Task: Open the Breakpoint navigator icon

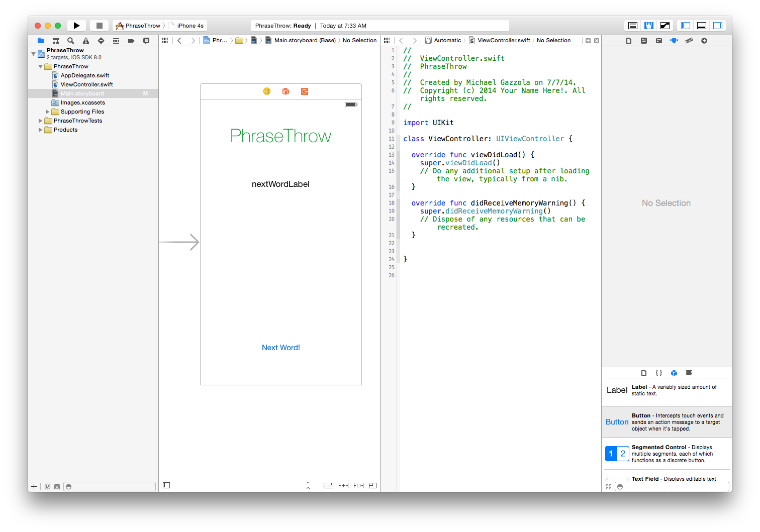Action: (131, 41)
